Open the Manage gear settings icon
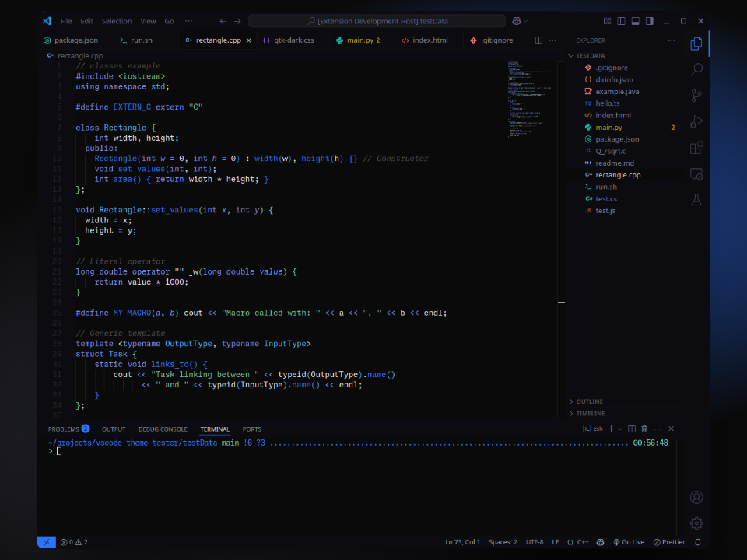 (696, 523)
